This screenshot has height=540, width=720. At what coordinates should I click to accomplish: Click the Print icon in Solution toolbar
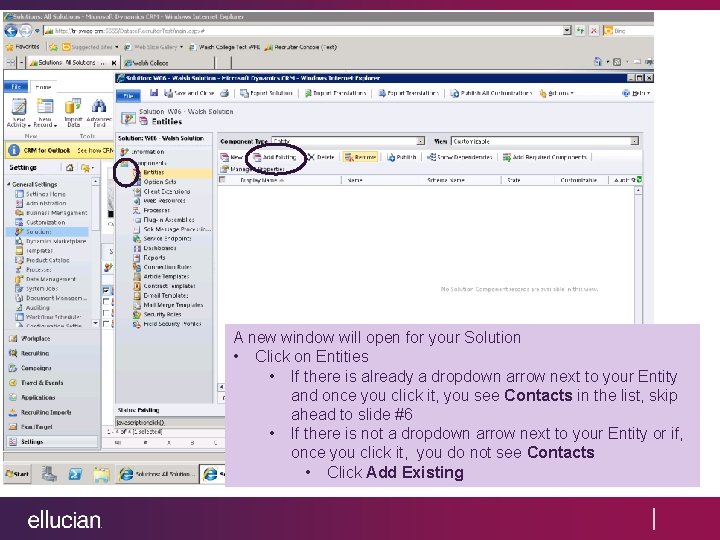pyautogui.click(x=224, y=93)
